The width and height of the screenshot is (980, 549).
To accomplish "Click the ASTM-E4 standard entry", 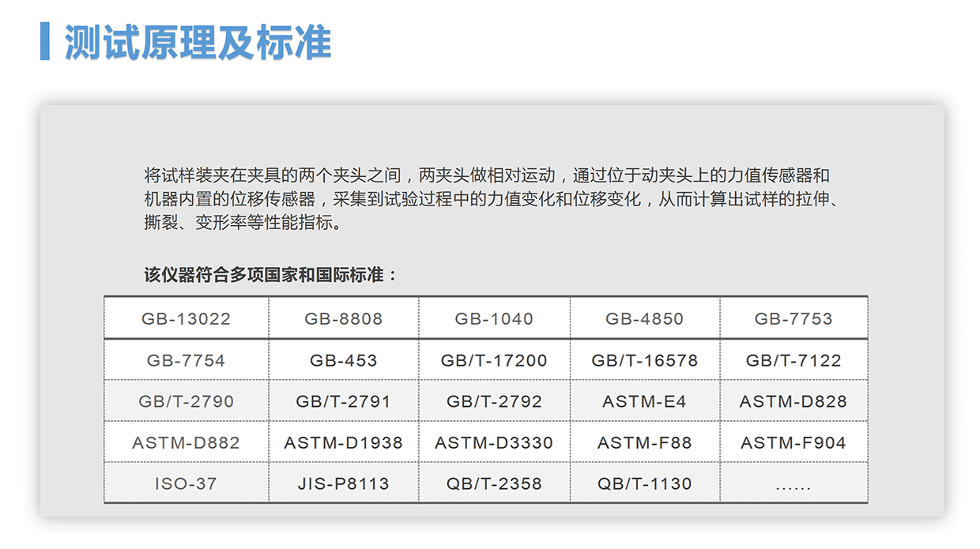I will coord(645,401).
